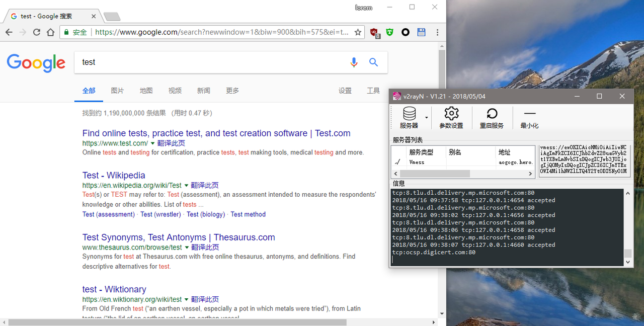Expand the 服务器 dropdown arrow in v2rayN
The width and height of the screenshot is (644, 326).
click(x=427, y=118)
